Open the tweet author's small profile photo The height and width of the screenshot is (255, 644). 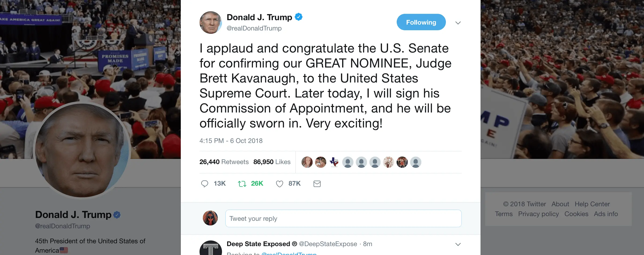[211, 22]
